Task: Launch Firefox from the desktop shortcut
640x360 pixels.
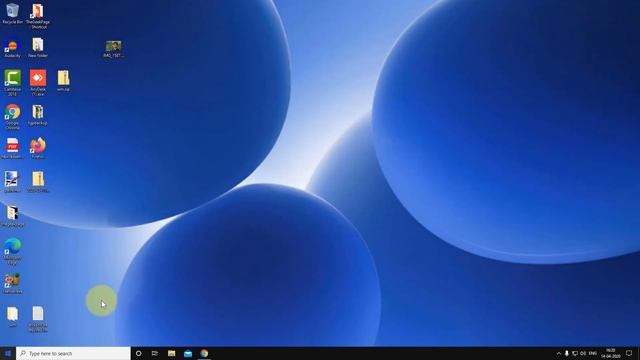Action: [x=38, y=148]
